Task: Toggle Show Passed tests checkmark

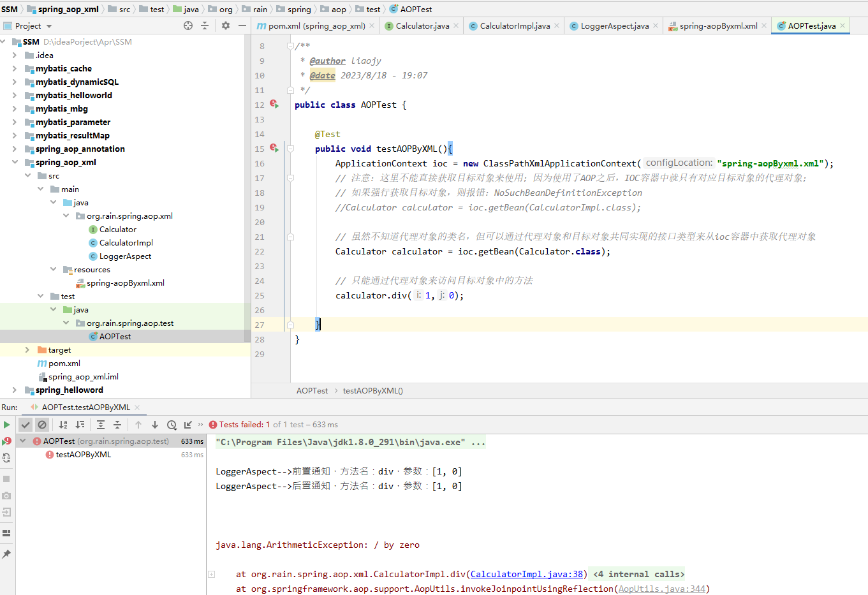Action: (26, 425)
